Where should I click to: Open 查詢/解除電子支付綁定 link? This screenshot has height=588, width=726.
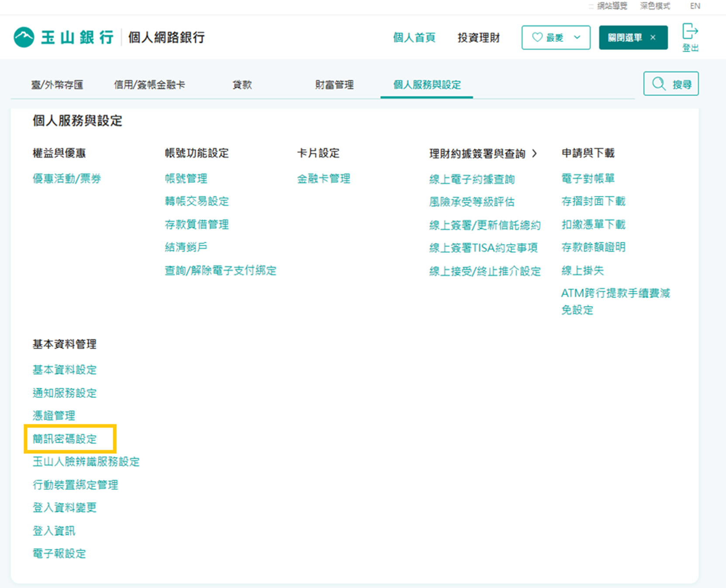[221, 271]
